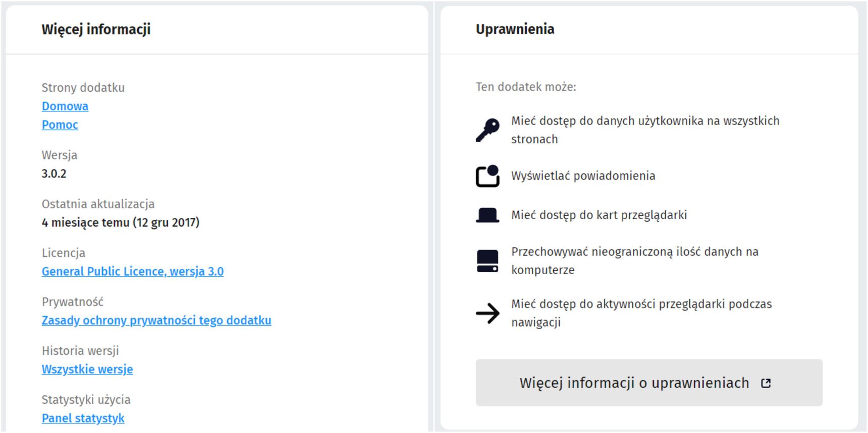Viewport: 868px width, 433px height.
Task: Click the Wyświetlać powiadomienia permission text
Action: click(583, 176)
